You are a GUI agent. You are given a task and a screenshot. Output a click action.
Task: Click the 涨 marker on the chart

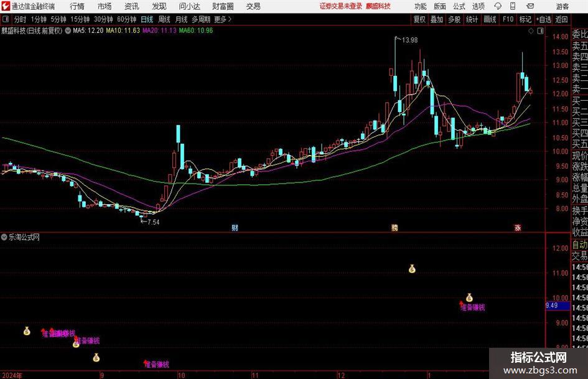point(518,228)
